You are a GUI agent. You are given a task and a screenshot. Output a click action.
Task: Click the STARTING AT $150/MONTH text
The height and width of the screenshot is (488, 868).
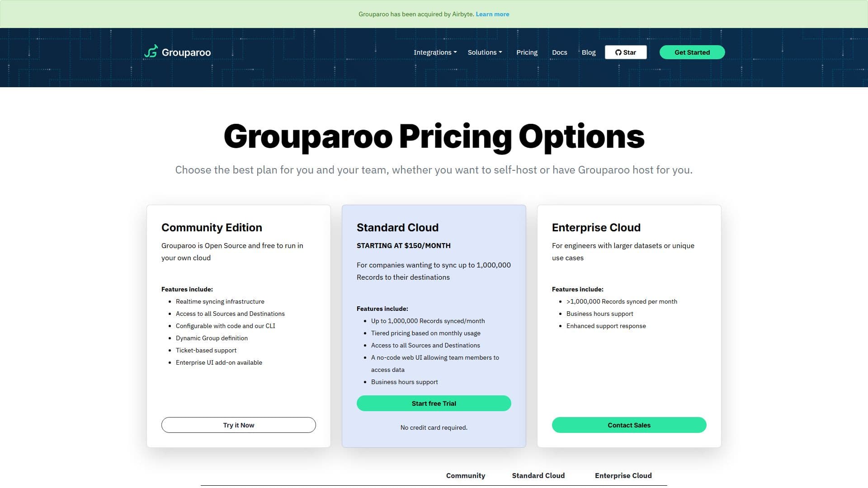click(404, 246)
